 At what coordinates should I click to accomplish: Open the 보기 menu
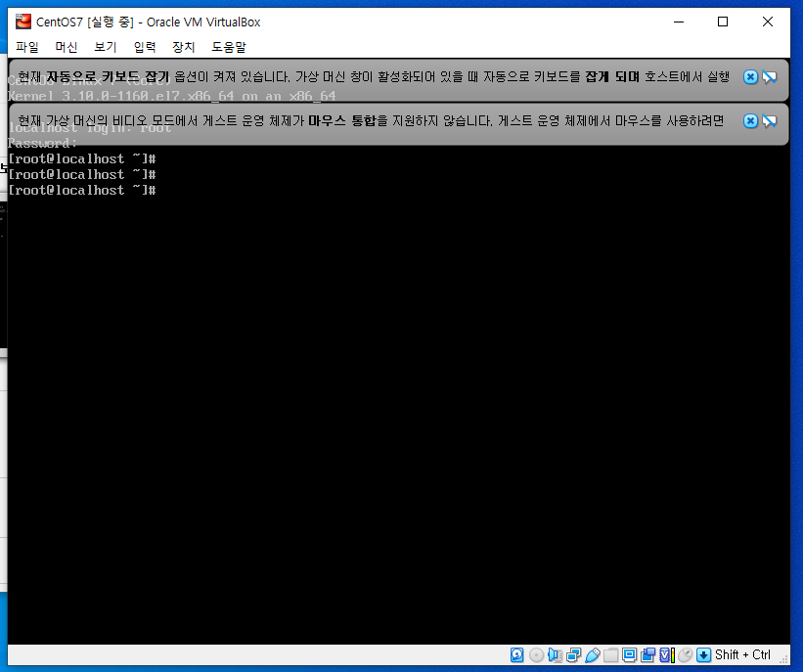tap(106, 47)
